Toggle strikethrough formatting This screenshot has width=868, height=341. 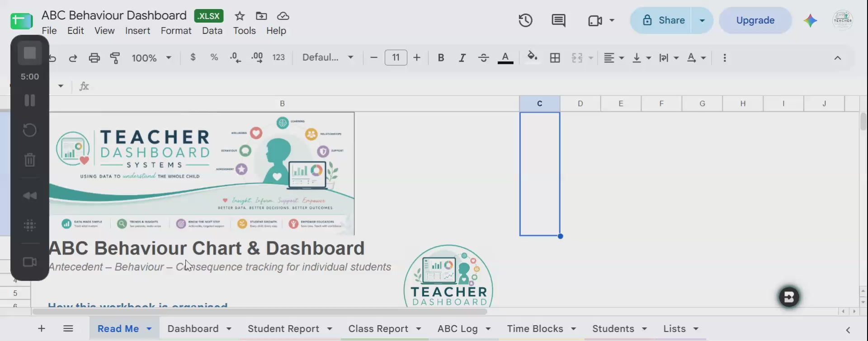coord(483,58)
